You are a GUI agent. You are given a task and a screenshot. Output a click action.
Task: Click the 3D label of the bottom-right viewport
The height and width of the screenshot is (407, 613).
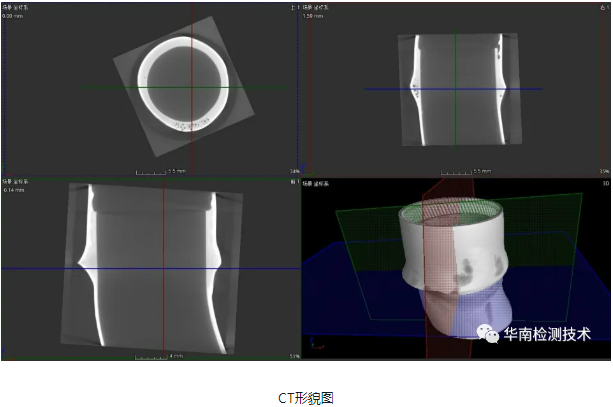click(x=603, y=184)
